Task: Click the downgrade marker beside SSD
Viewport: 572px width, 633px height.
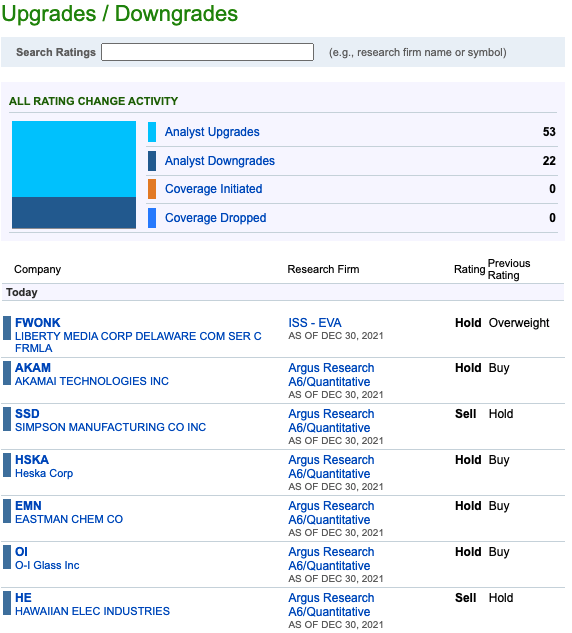Action: [x=7, y=419]
